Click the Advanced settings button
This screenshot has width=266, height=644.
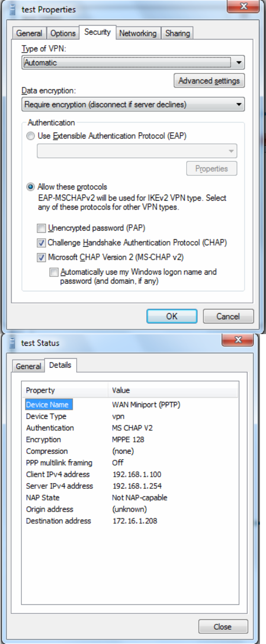(209, 81)
